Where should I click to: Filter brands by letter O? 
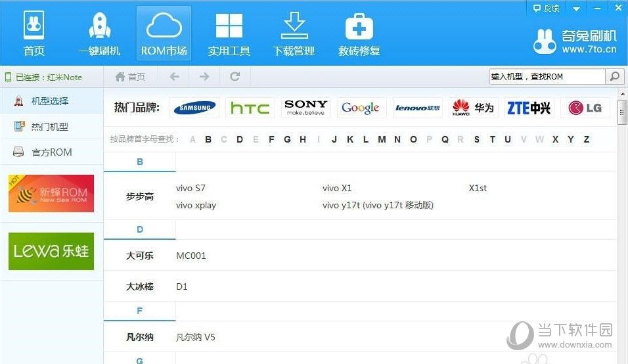(x=413, y=139)
